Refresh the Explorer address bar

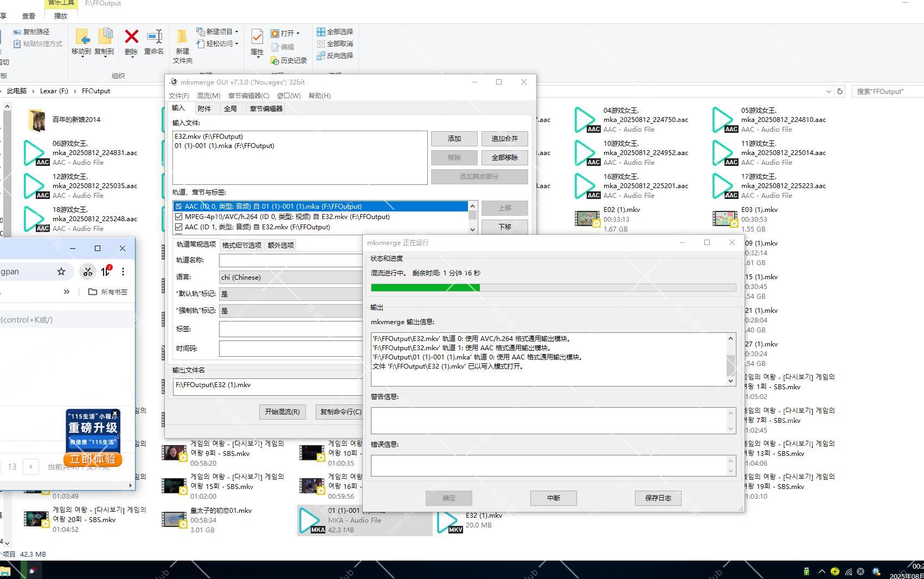(x=840, y=92)
